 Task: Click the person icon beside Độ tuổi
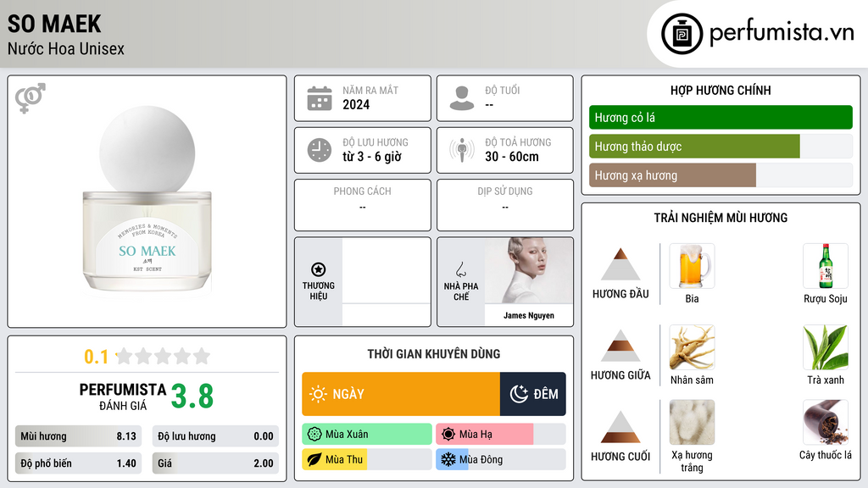pos(462,98)
